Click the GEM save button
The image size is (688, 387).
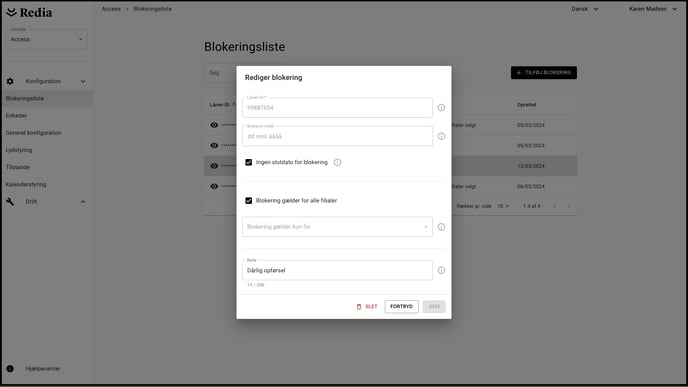click(434, 306)
